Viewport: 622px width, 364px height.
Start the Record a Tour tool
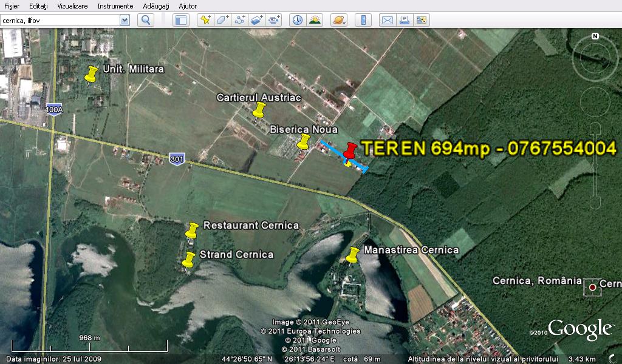pyautogui.click(x=274, y=20)
